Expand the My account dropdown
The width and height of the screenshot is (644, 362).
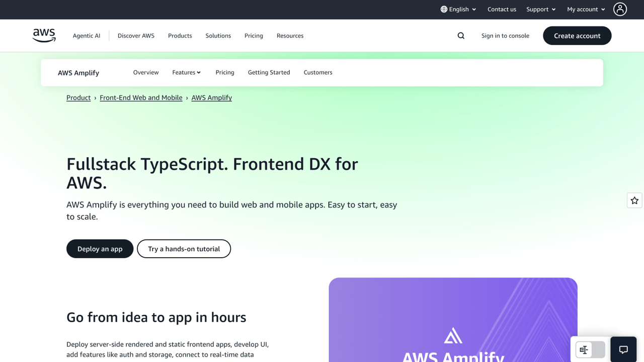(585, 9)
